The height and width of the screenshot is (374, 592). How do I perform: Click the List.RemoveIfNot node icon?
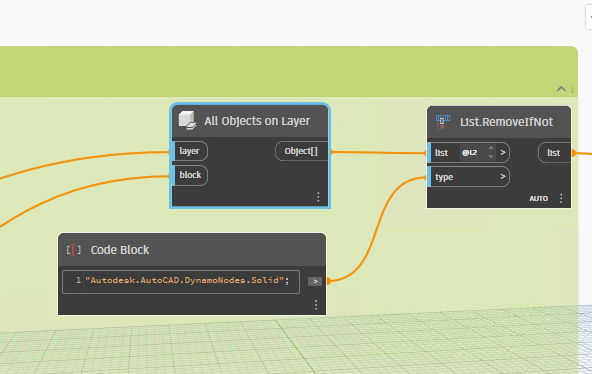coord(442,122)
